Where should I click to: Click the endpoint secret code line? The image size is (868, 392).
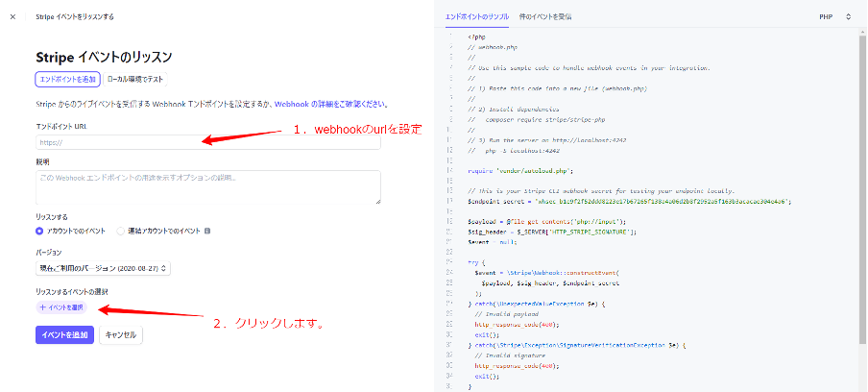[629, 202]
